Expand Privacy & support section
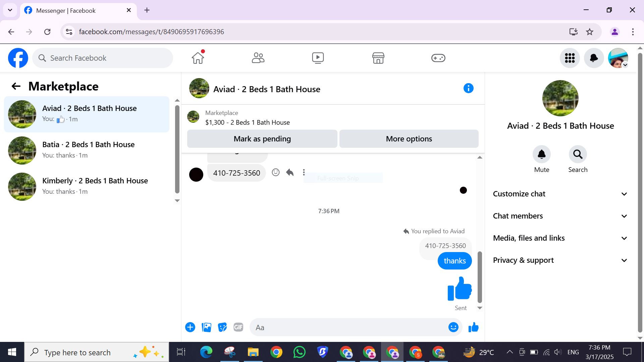This screenshot has height=362, width=644. tap(560, 260)
